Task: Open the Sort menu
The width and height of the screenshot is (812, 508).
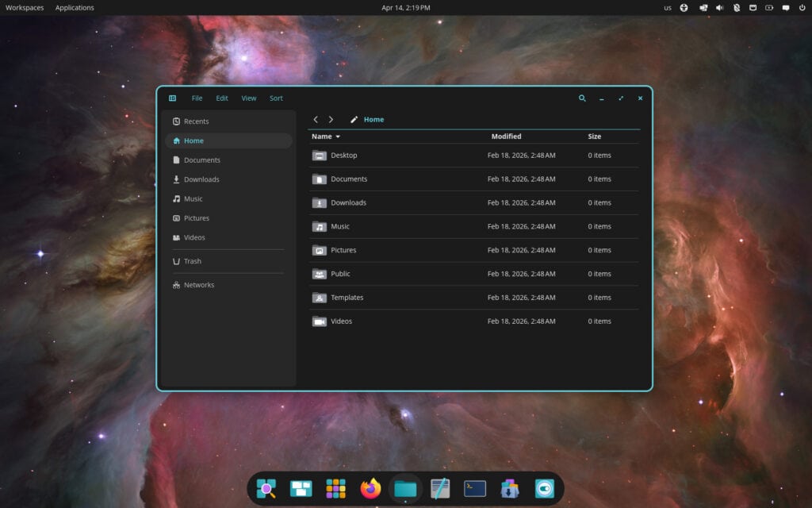Action: (x=276, y=98)
